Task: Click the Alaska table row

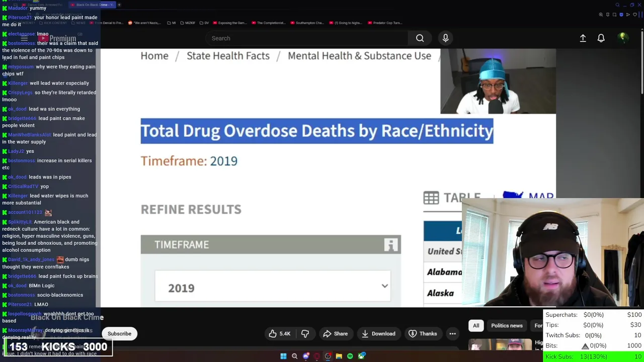Action: pyautogui.click(x=443, y=293)
